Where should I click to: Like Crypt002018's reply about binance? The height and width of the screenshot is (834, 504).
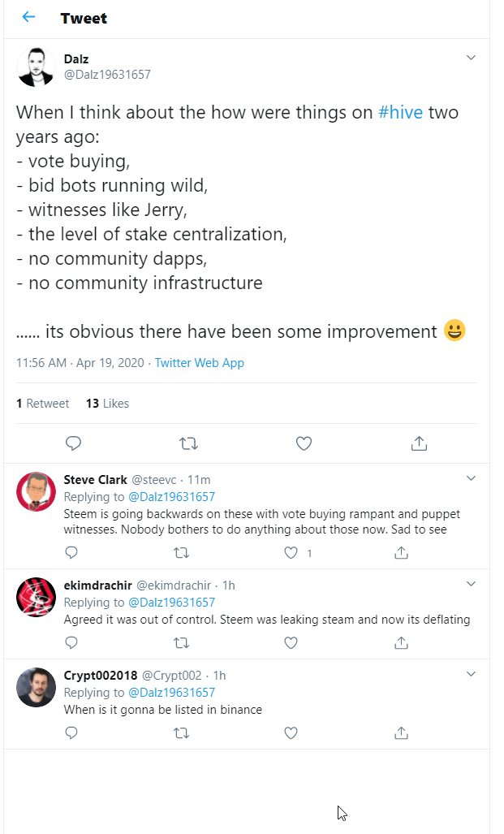click(x=291, y=732)
